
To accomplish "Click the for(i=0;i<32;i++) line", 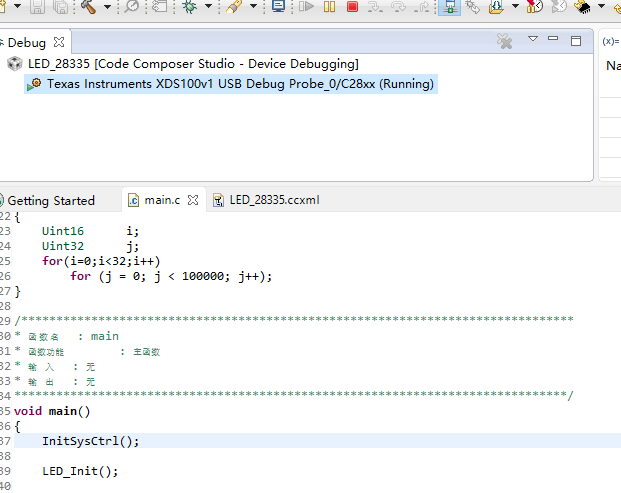I will pyautogui.click(x=101, y=261).
